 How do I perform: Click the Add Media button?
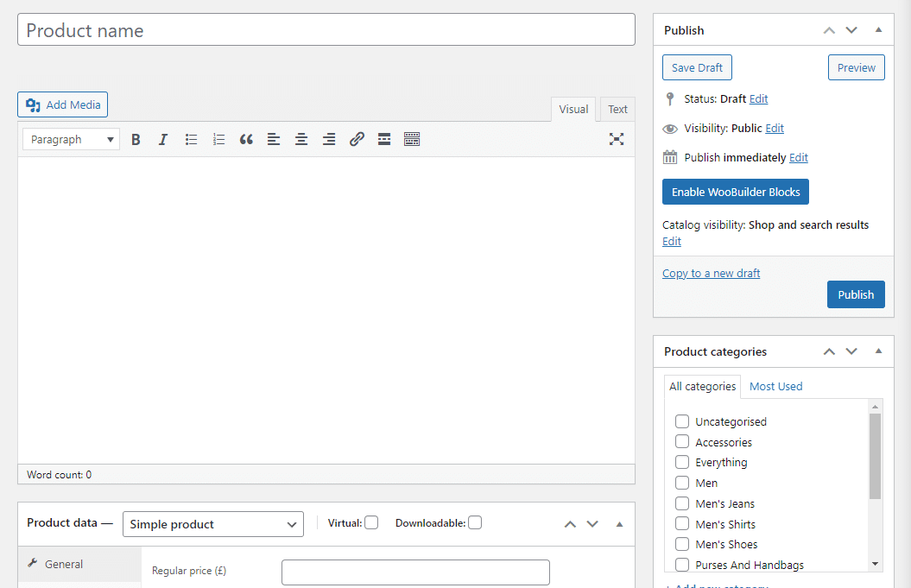[63, 104]
